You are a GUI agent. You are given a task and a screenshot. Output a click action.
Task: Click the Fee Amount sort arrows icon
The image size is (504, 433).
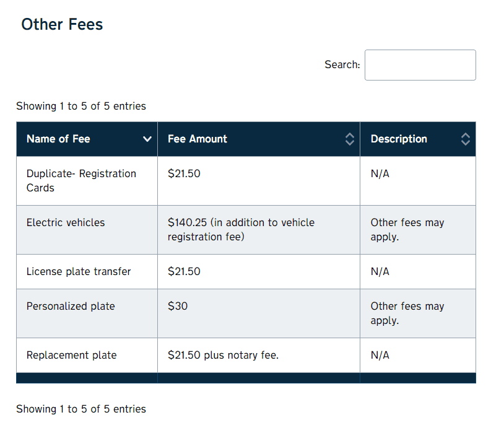coord(350,139)
